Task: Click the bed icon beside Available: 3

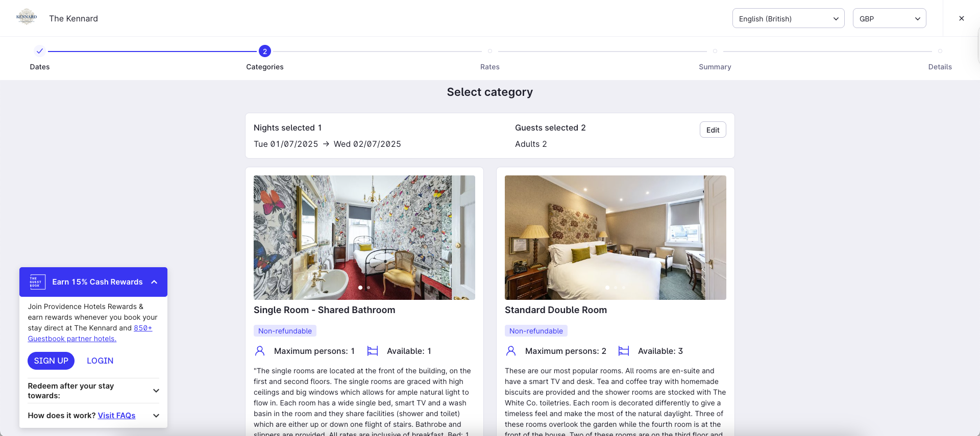Action: (x=624, y=351)
